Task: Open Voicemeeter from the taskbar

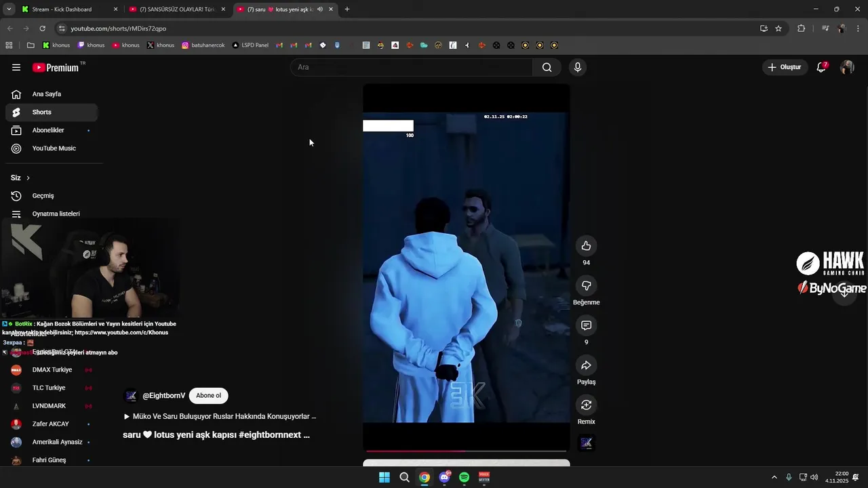Action: pyautogui.click(x=484, y=477)
